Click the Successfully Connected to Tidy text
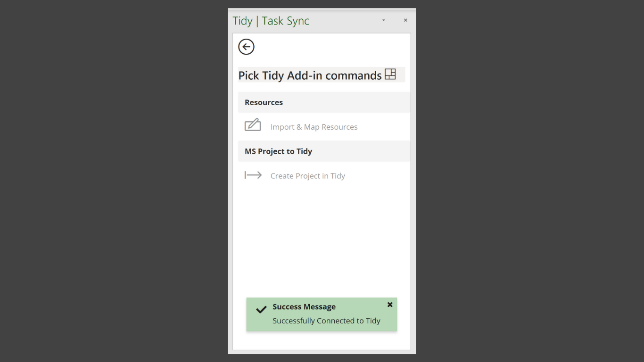The image size is (644, 362). [326, 321]
